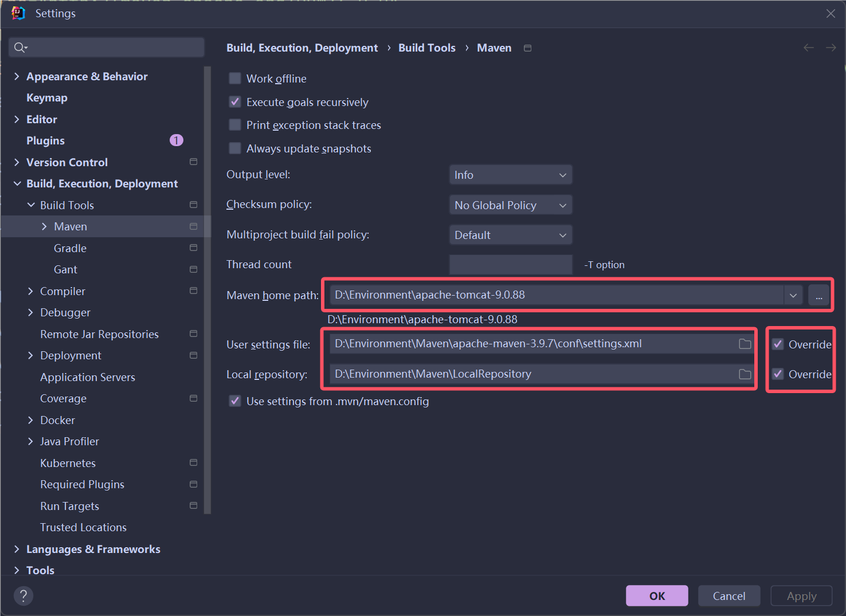The image size is (846, 616).
Task: Click the OK button
Action: [x=657, y=596]
